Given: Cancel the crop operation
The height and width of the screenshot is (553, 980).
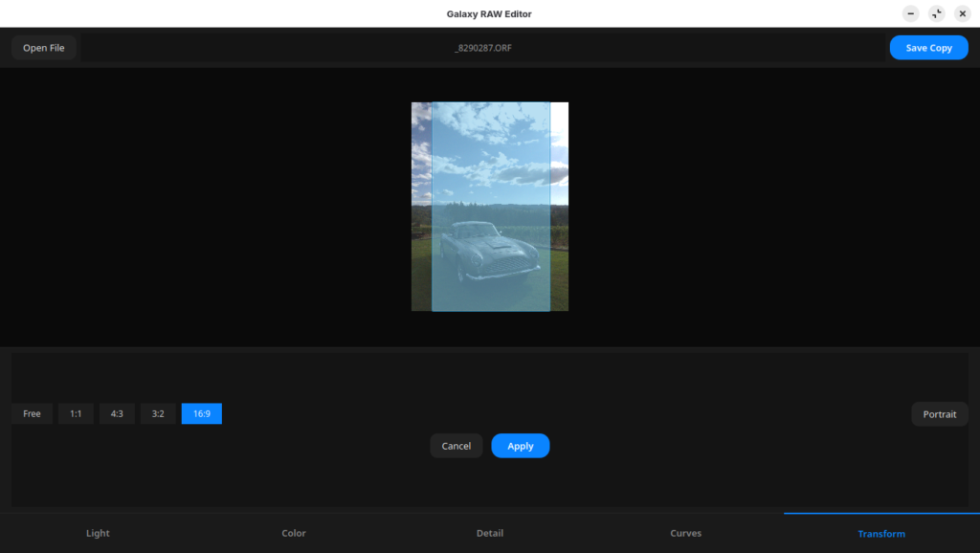Looking at the screenshot, I should pyautogui.click(x=457, y=446).
